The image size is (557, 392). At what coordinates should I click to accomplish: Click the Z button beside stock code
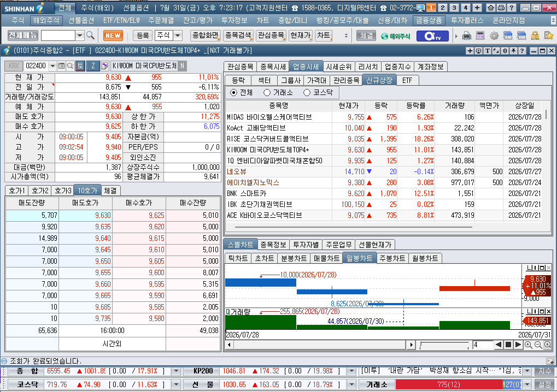click(x=93, y=66)
